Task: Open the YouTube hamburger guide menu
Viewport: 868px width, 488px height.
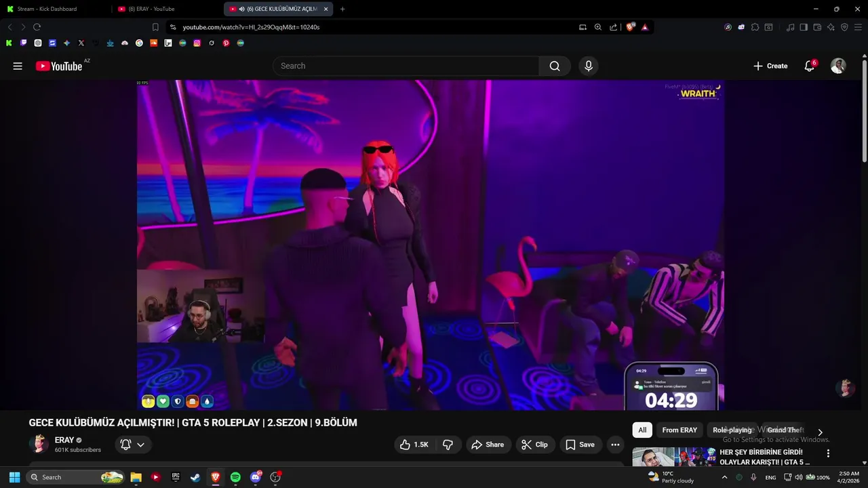Action: 18,66
